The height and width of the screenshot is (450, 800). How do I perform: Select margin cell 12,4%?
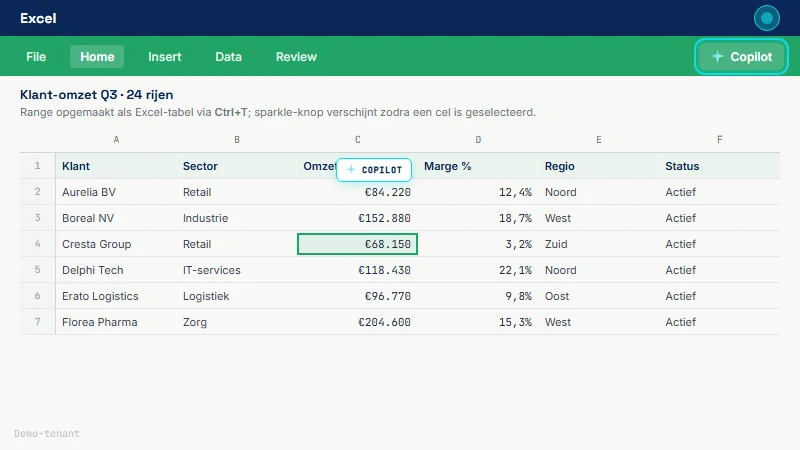coord(478,192)
